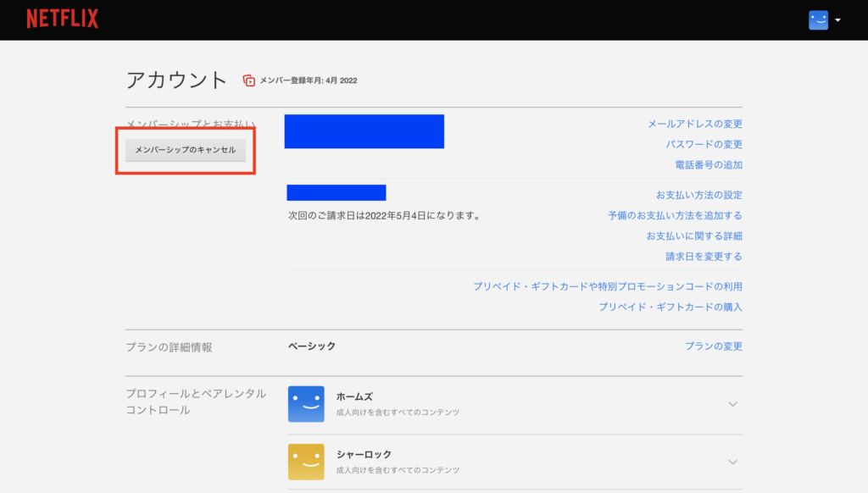The height and width of the screenshot is (493, 868).
Task: Click the シャーロック yellow profile avatar
Action: pyautogui.click(x=306, y=462)
